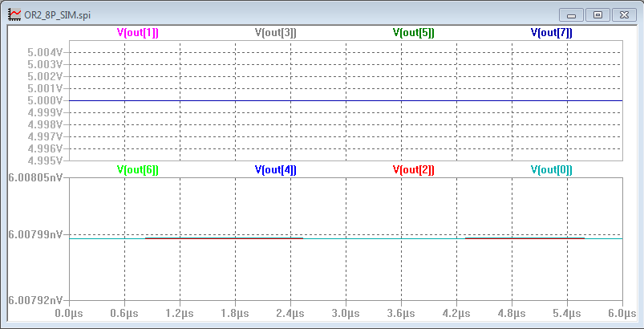Minimize the OR2_8P_SIM.spi plot window
This screenshot has width=644, height=329.
click(571, 15)
